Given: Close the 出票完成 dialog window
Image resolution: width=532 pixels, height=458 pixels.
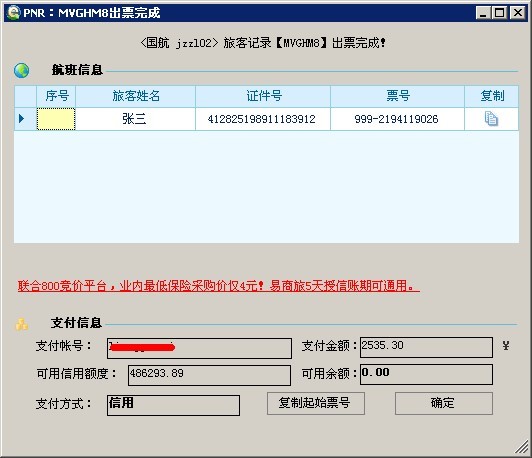Looking at the screenshot, I should coord(518,13).
